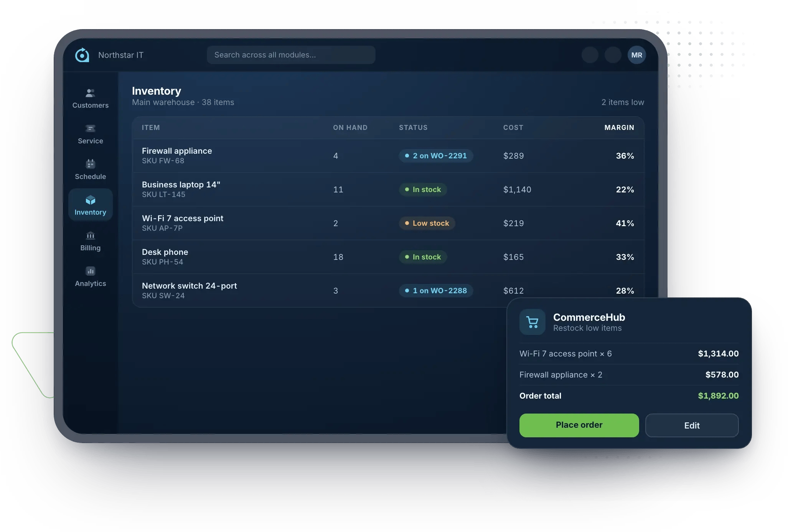Click the Edit button in CommerceHub card
The image size is (788, 532).
point(692,425)
